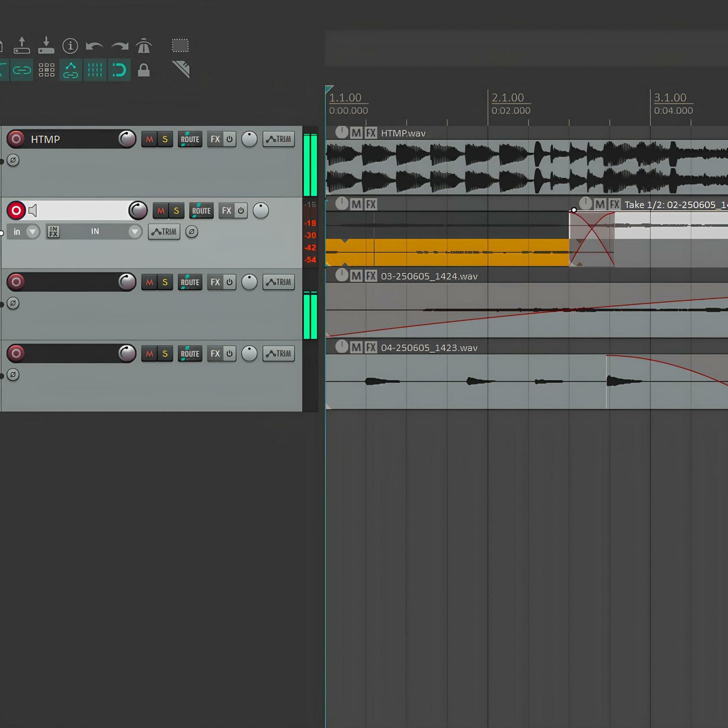728x728 pixels.
Task: Disarm recording on the second track
Action: click(16, 211)
